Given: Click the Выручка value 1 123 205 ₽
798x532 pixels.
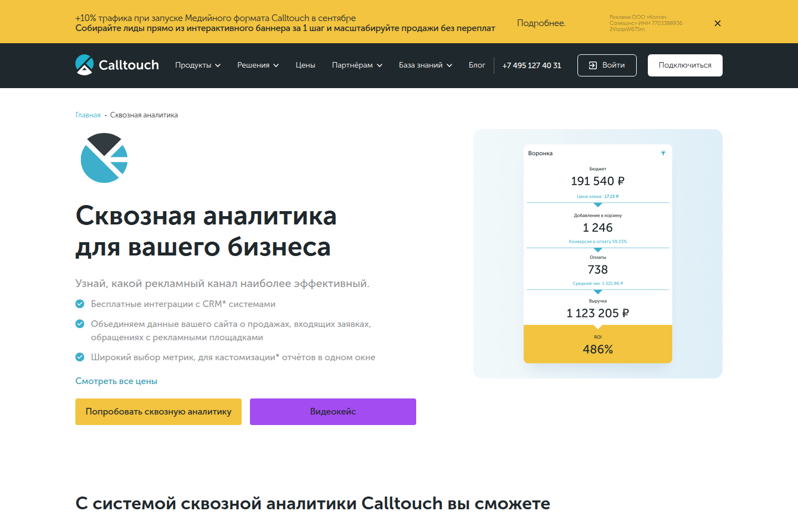Looking at the screenshot, I should pos(598,313).
